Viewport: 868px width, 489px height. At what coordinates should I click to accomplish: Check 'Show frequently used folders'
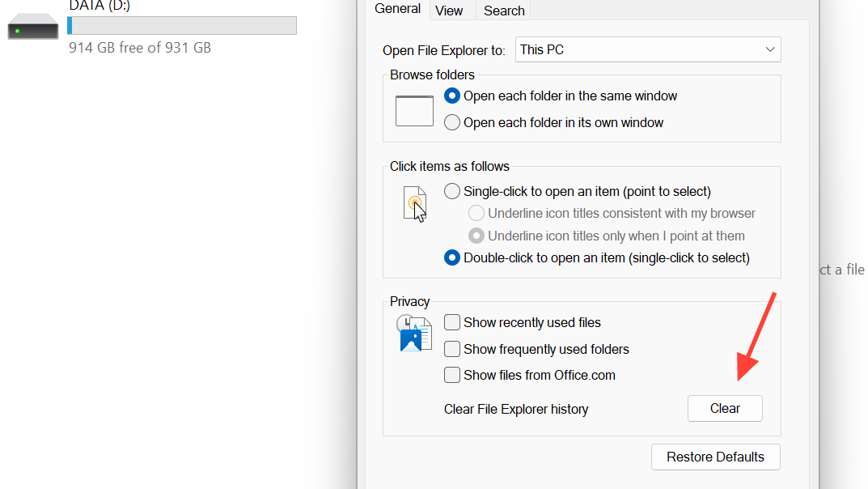point(452,350)
